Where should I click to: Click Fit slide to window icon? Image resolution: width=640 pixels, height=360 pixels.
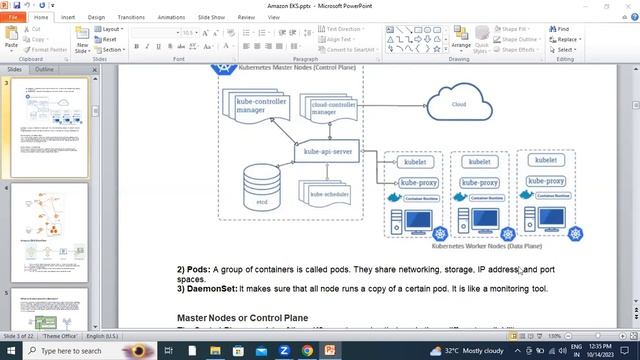pyautogui.click(x=633, y=336)
